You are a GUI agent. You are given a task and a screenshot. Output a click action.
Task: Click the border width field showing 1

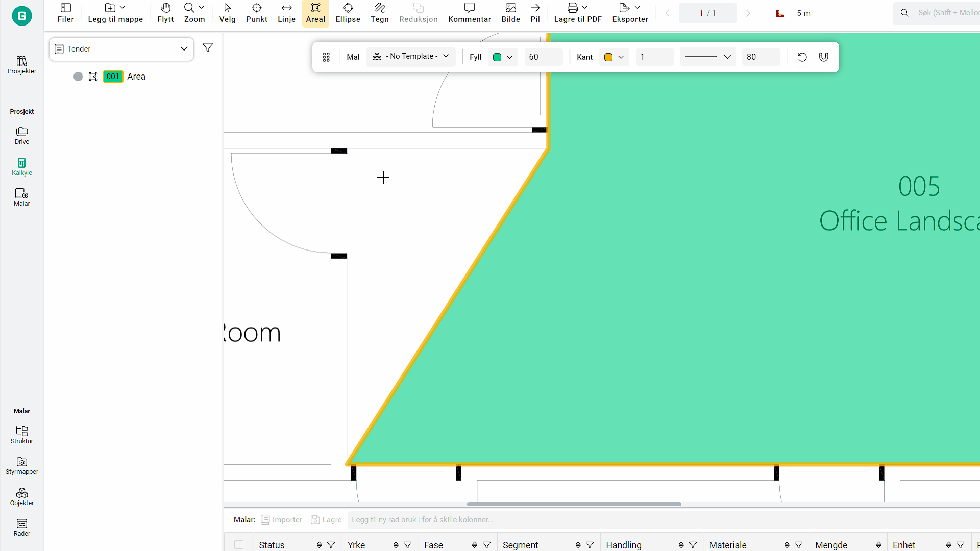click(x=655, y=57)
